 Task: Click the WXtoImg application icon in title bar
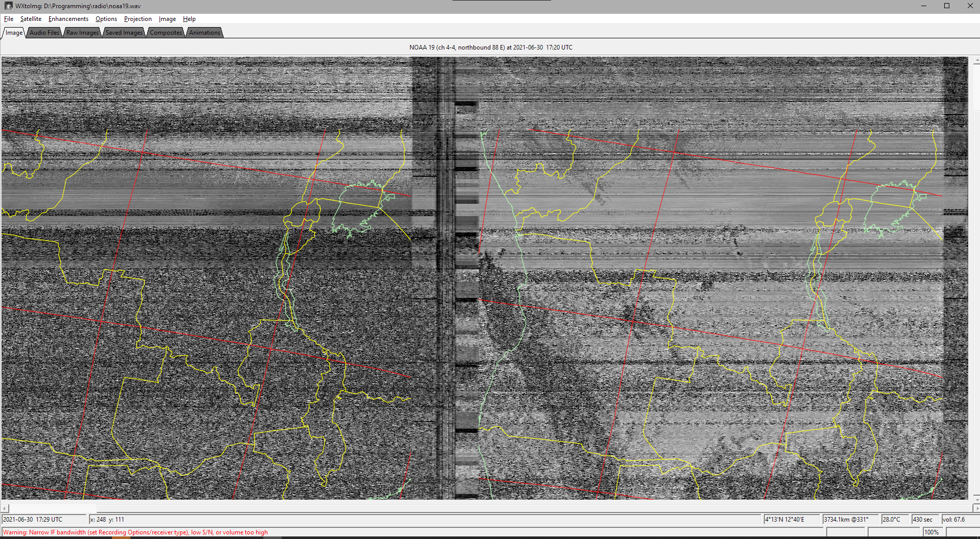tap(8, 6)
